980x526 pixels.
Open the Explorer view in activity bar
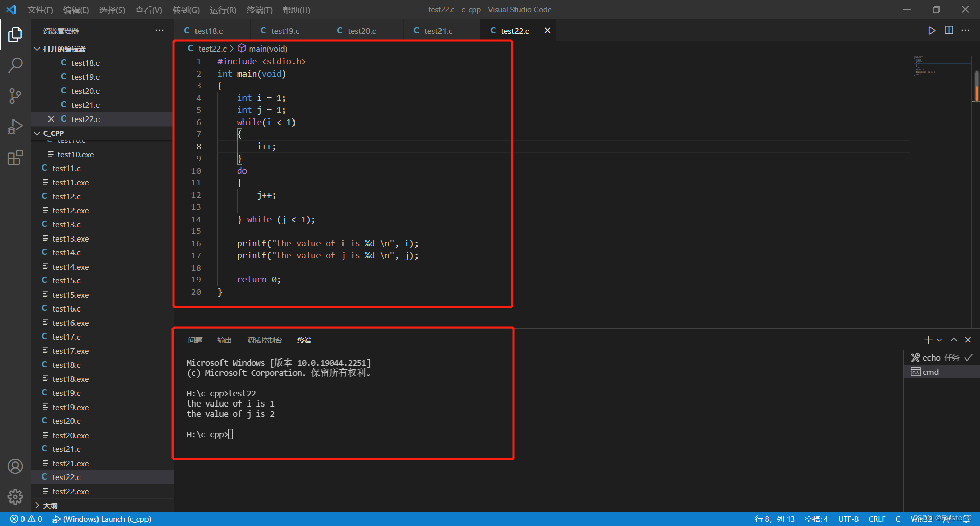click(15, 35)
